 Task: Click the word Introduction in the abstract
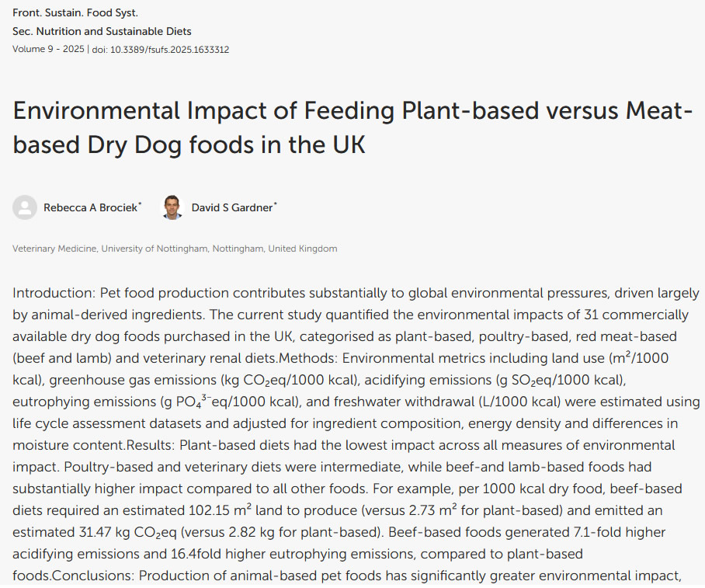tap(50, 294)
